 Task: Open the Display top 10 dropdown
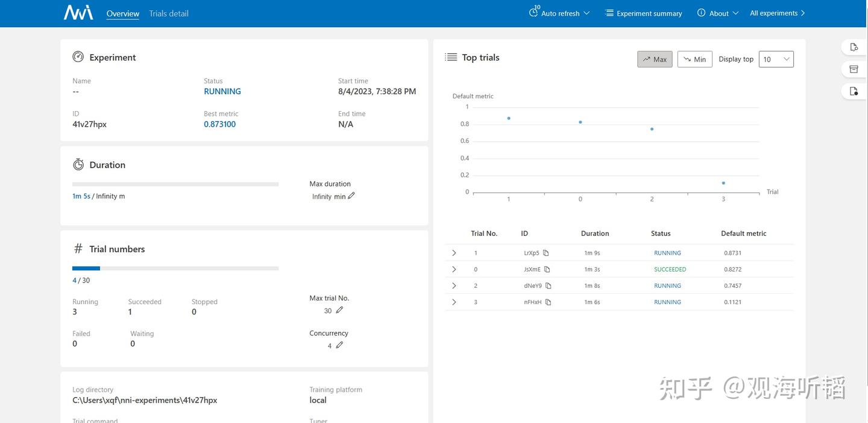[x=776, y=59]
